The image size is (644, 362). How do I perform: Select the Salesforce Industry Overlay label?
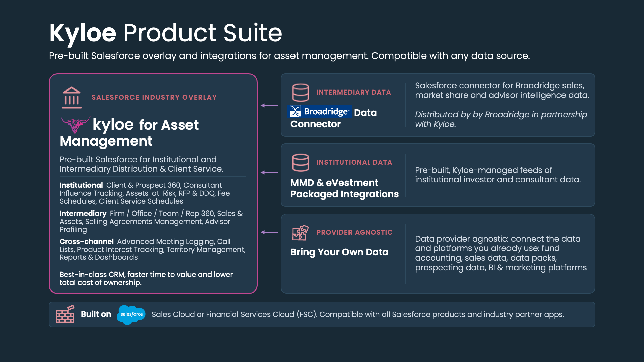pos(154,97)
